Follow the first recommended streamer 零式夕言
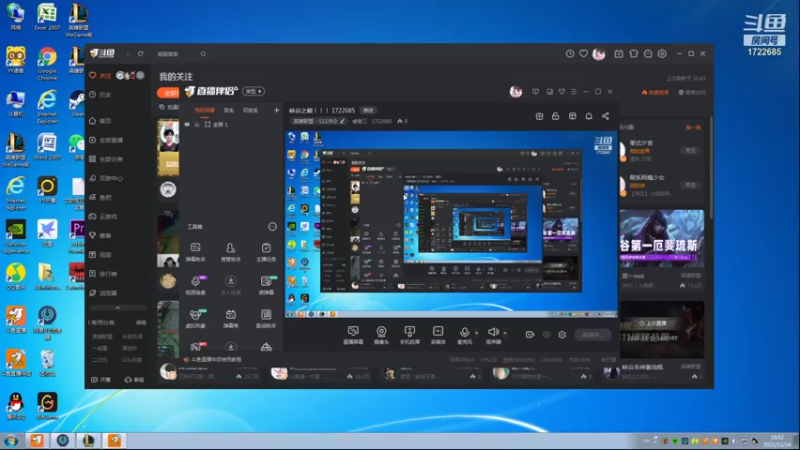 [x=690, y=151]
